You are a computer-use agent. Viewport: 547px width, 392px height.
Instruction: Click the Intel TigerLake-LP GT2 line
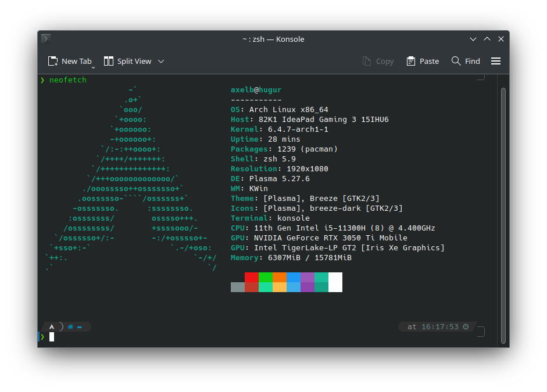(338, 248)
